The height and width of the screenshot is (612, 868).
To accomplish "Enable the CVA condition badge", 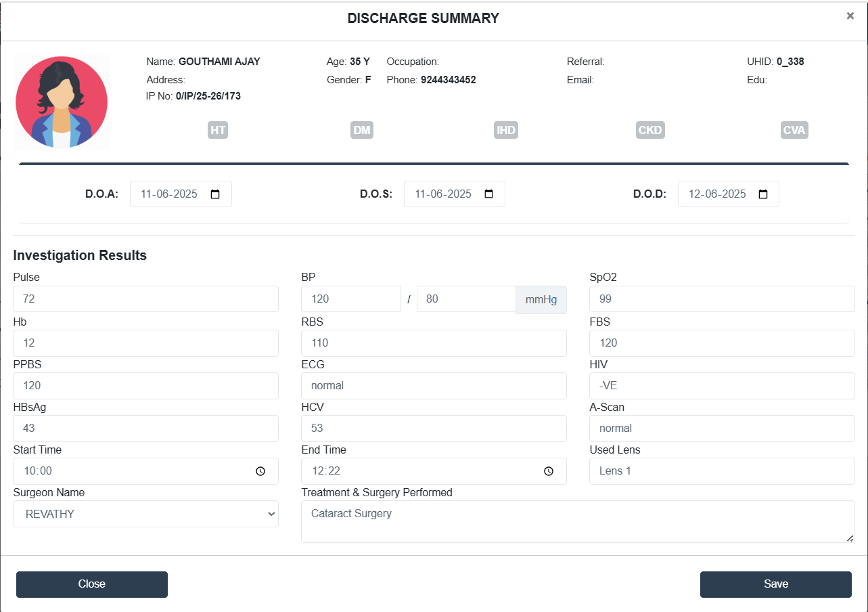I will (794, 130).
